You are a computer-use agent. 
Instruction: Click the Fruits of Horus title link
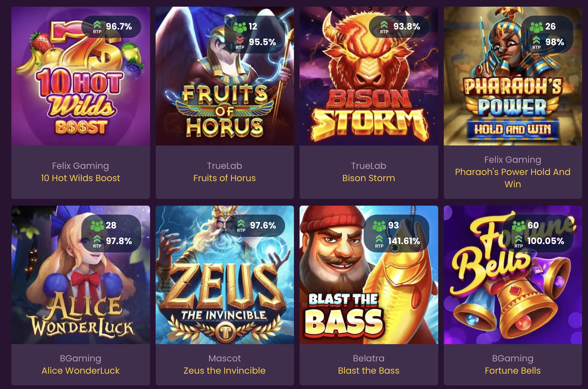click(x=225, y=178)
